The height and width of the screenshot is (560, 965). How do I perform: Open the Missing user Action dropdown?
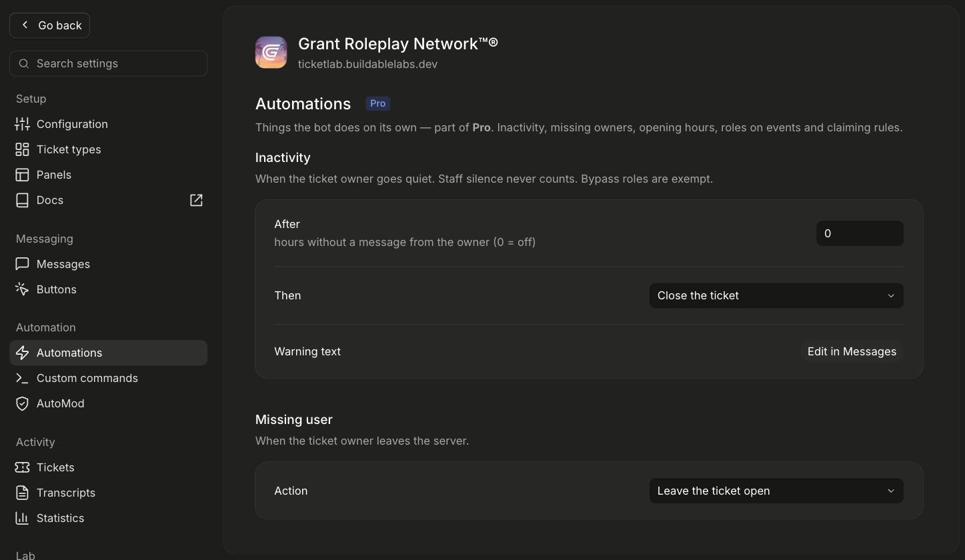coord(776,491)
